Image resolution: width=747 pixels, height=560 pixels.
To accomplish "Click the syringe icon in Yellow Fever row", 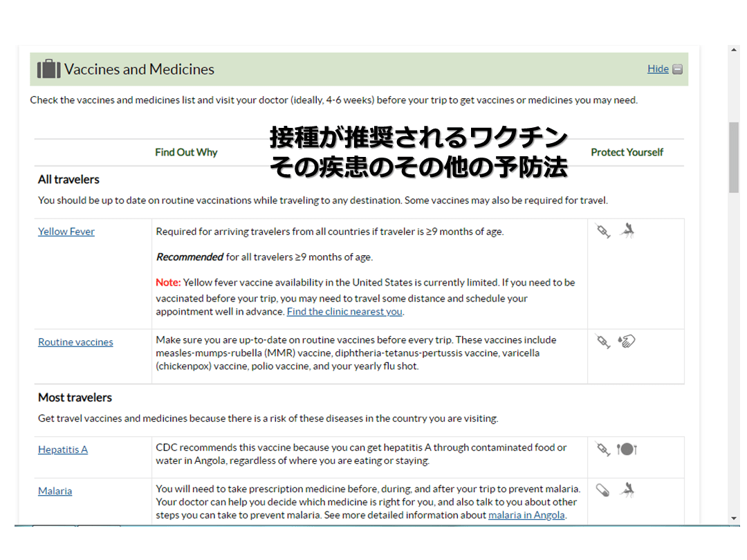I will 603,231.
